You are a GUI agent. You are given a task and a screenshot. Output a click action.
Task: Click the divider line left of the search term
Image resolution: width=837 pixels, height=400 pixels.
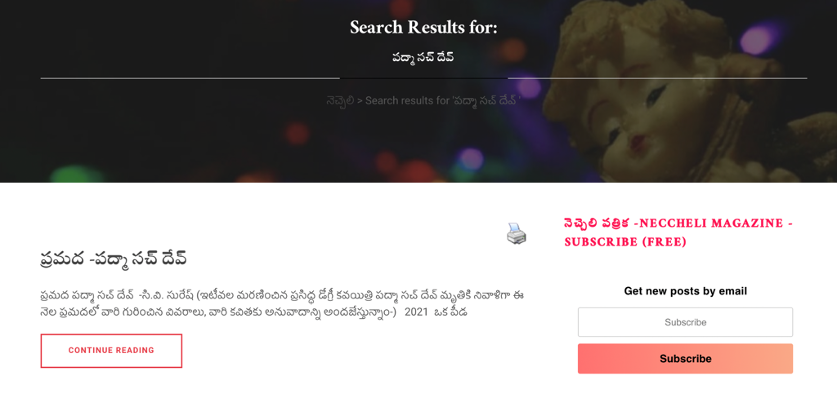click(190, 79)
